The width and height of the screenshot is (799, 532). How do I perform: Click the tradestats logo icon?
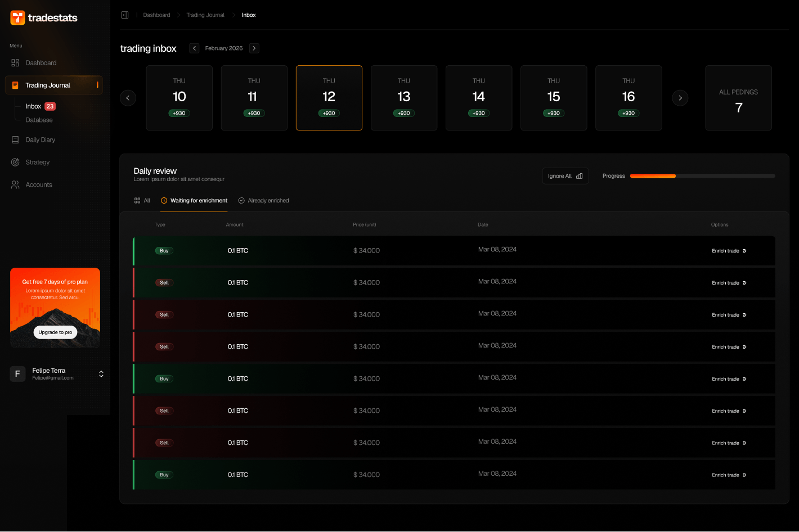[17, 18]
